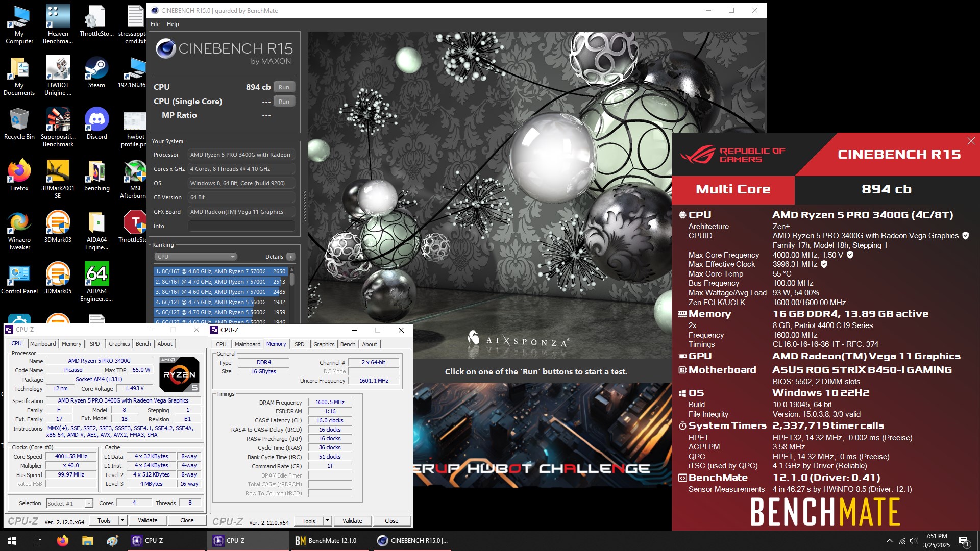Open the stressapptest cmd.txt file icon

[x=135, y=24]
